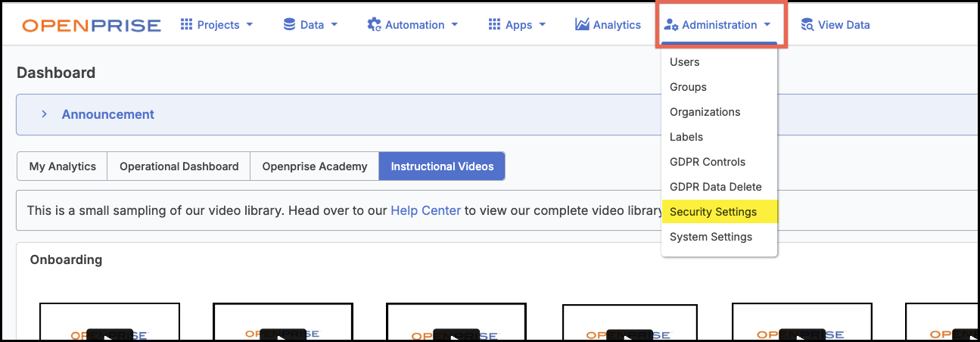Open the Automation dropdown arrow
The height and width of the screenshot is (342, 980).
(x=454, y=25)
